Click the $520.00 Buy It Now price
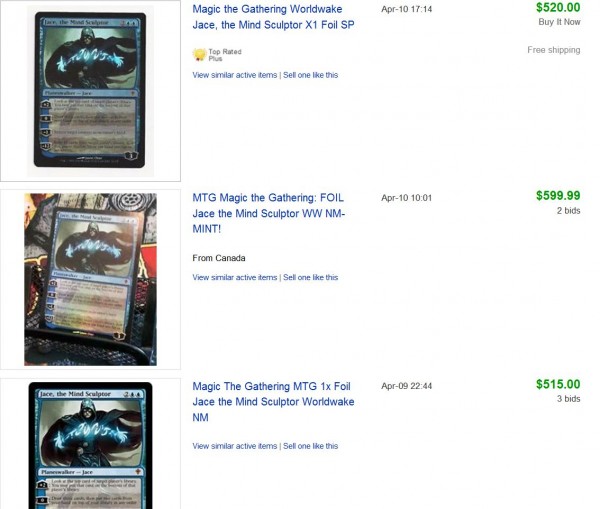Image resolution: width=600 pixels, height=509 pixels. tap(558, 7)
